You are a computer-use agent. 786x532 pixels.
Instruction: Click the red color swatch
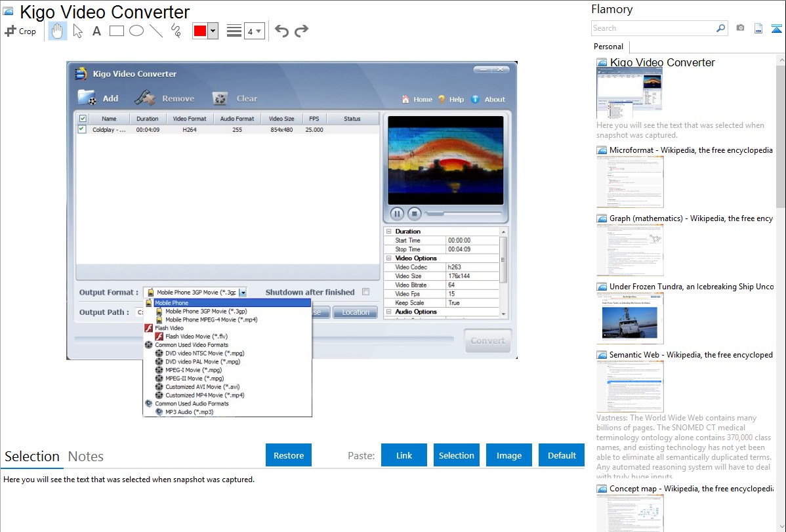[x=200, y=31]
